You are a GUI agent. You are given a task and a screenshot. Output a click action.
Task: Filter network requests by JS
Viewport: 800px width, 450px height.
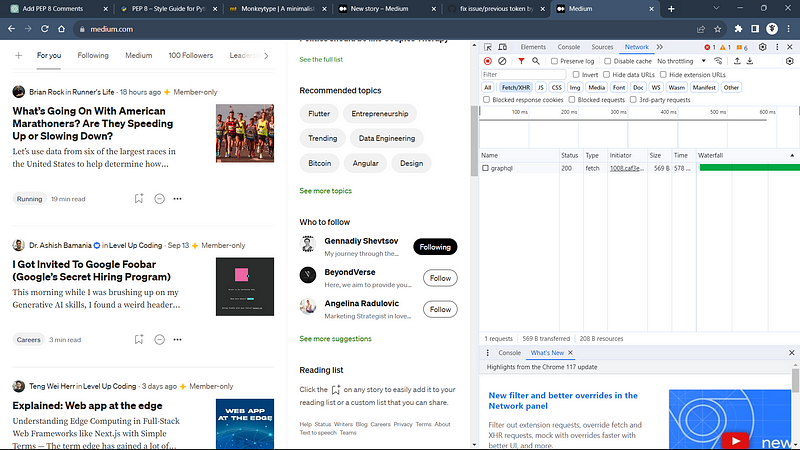pos(540,87)
